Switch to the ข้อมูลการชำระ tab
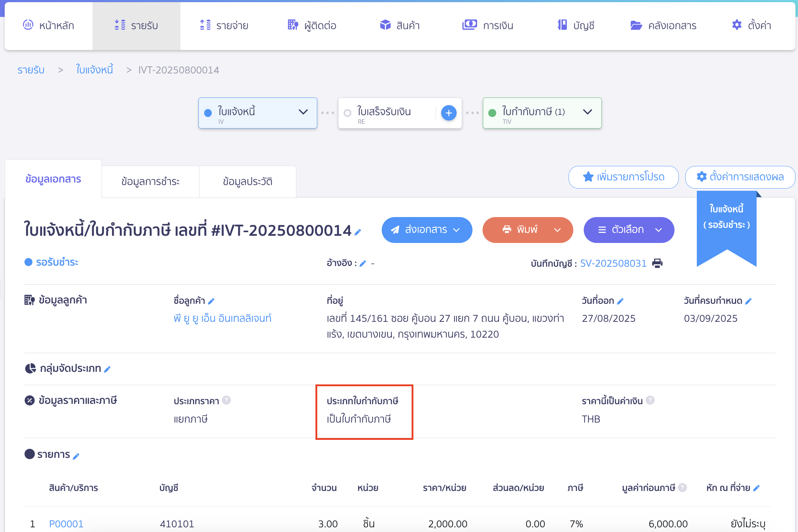Image resolution: width=798 pixels, height=532 pixels. coord(151,182)
